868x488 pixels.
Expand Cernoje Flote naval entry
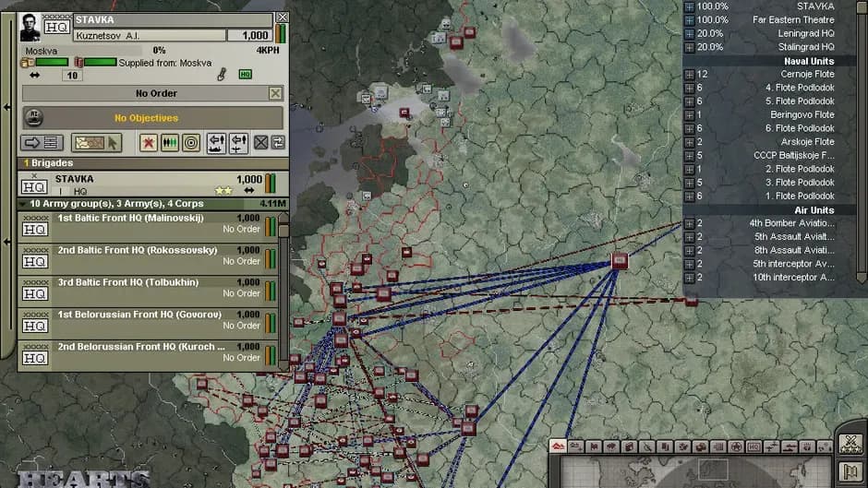pyautogui.click(x=689, y=74)
